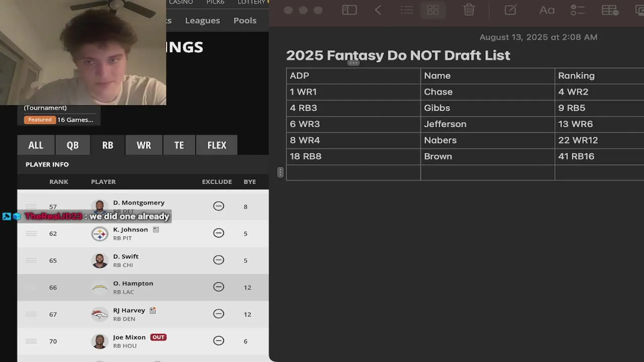The image size is (644, 362).
Task: Click the 'Nabers' name cell
Action: click(x=488, y=140)
